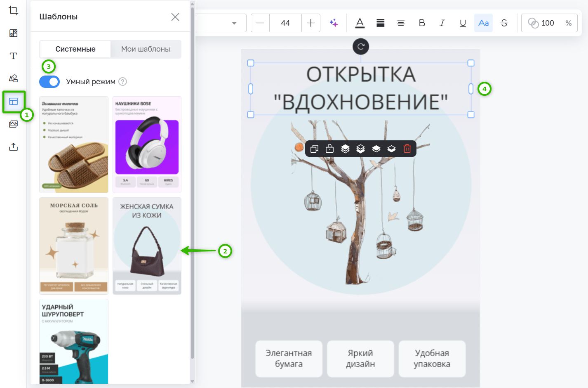The image size is (588, 388).
Task: Select the Crop tool in the sidebar
Action: click(x=13, y=11)
